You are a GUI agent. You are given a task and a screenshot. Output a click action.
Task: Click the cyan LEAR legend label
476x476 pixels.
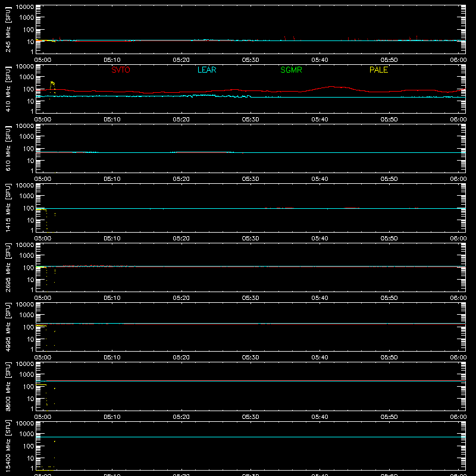[x=206, y=70]
